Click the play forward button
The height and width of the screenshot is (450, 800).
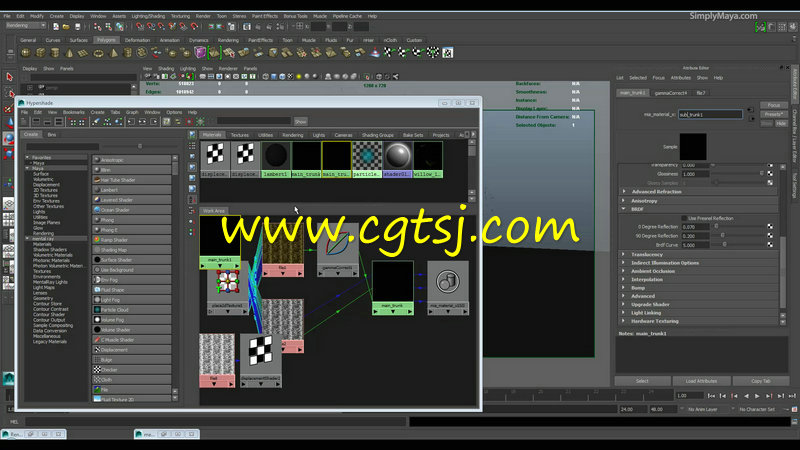(758, 396)
